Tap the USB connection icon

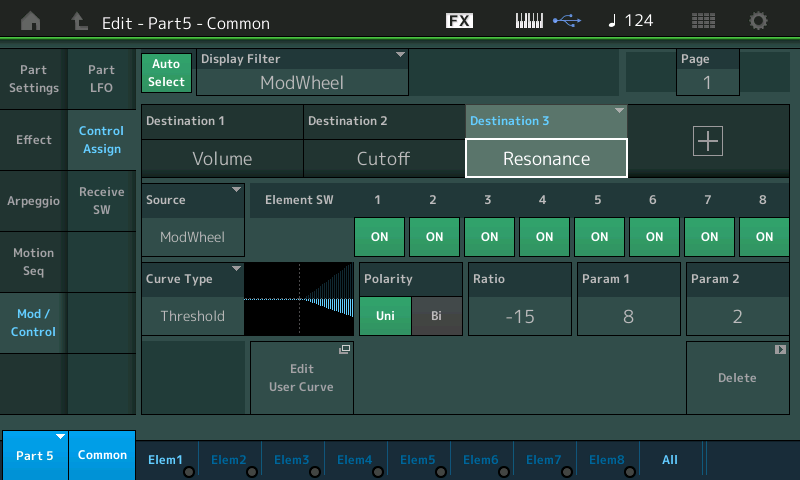[565, 21]
